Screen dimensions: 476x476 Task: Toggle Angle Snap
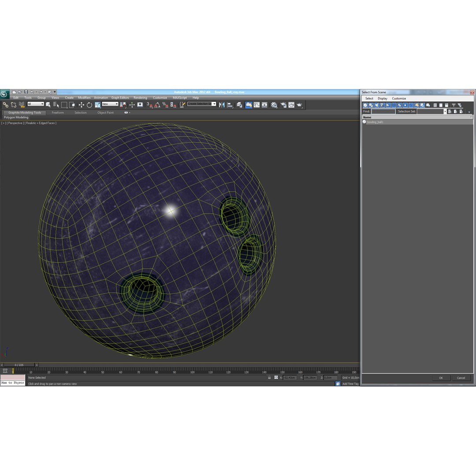(157, 105)
